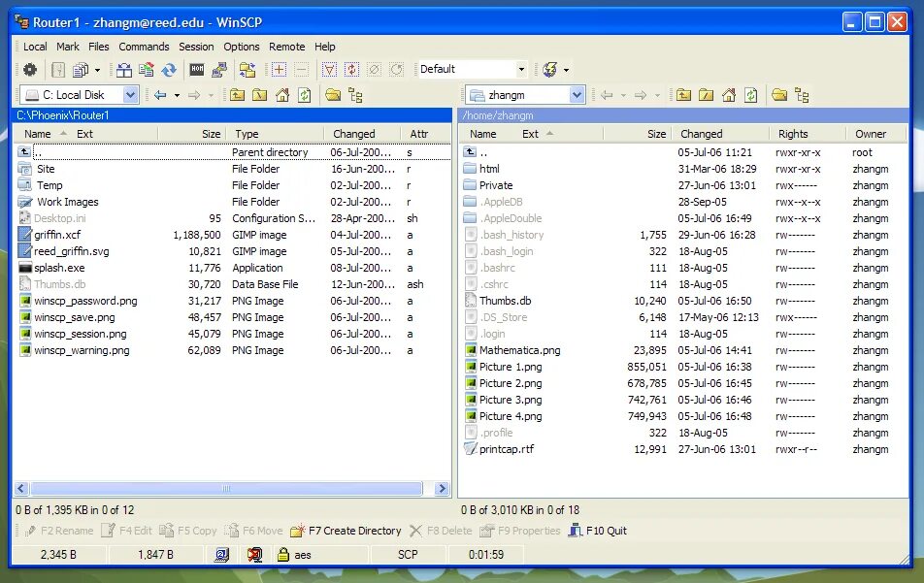The width and height of the screenshot is (924, 583).
Task: Open the C: Local Disk drive dropdown
Action: 130,95
